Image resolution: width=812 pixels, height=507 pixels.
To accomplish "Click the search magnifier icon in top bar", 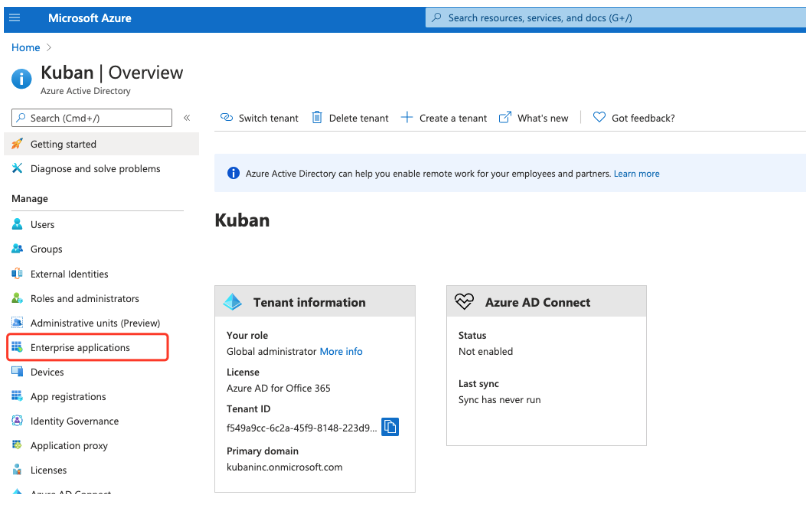I will click(x=437, y=18).
